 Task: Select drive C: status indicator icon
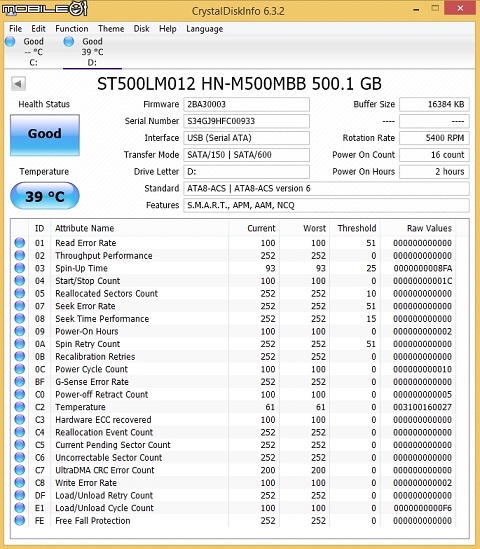[x=10, y=41]
